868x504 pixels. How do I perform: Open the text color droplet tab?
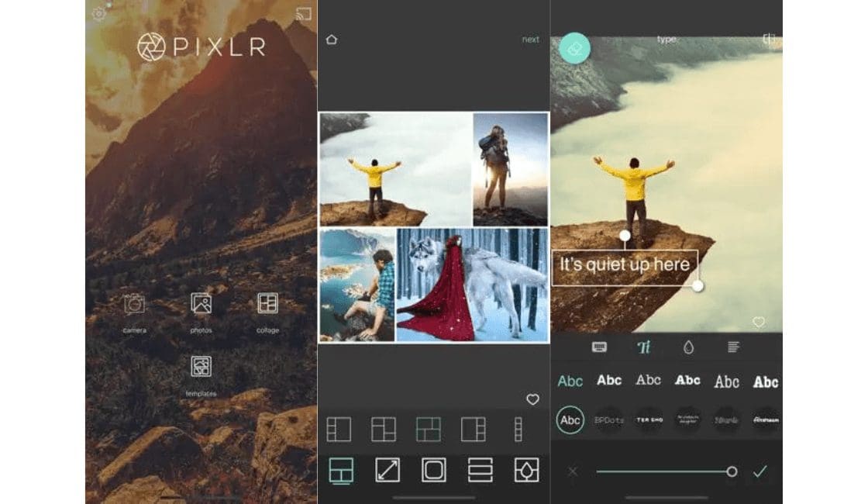[x=688, y=347]
